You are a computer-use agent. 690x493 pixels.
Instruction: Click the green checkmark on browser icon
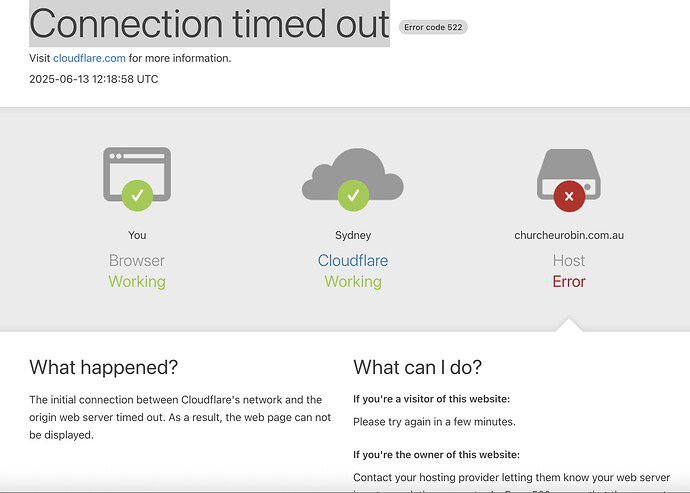[137, 195]
